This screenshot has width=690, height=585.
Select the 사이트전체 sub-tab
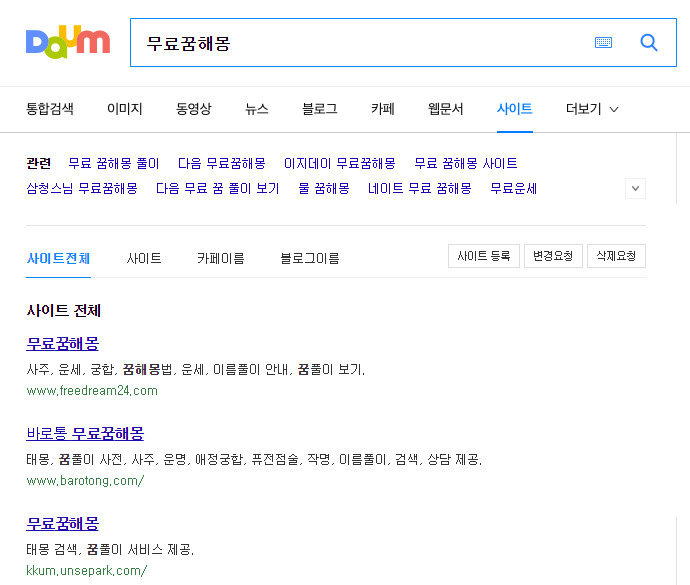click(x=58, y=258)
